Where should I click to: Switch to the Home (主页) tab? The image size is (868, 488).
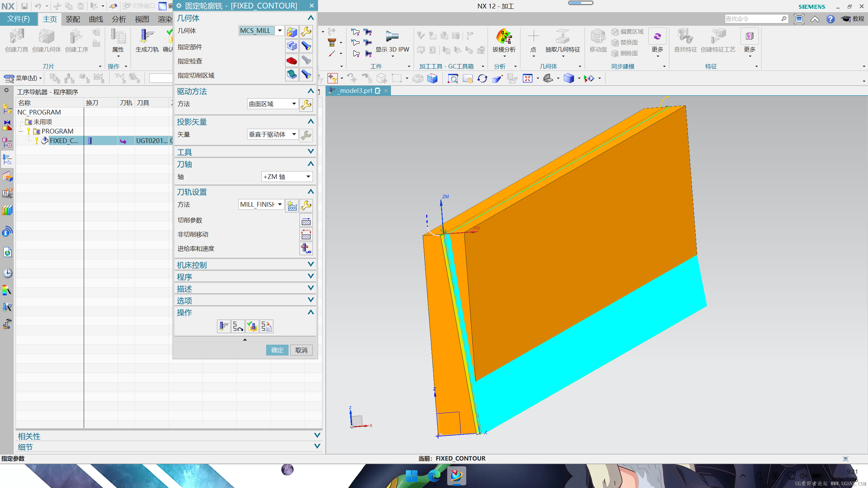click(x=50, y=19)
